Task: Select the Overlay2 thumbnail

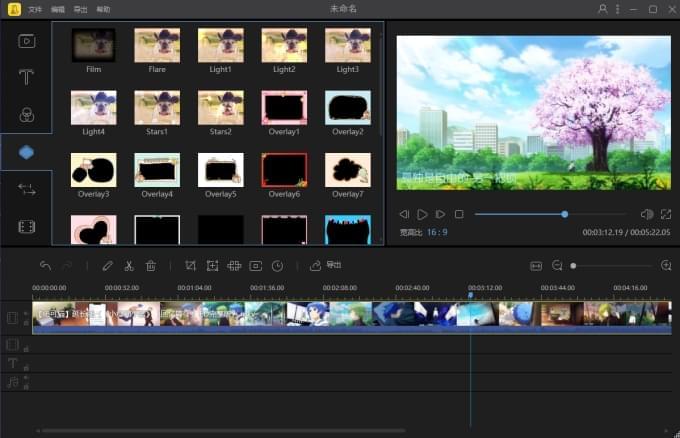Action: (x=348, y=108)
